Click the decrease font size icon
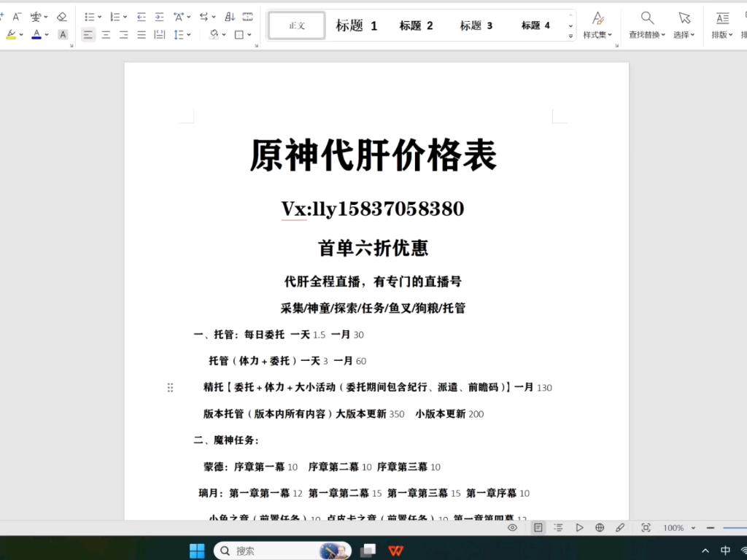This screenshot has width=747, height=560. (17, 17)
